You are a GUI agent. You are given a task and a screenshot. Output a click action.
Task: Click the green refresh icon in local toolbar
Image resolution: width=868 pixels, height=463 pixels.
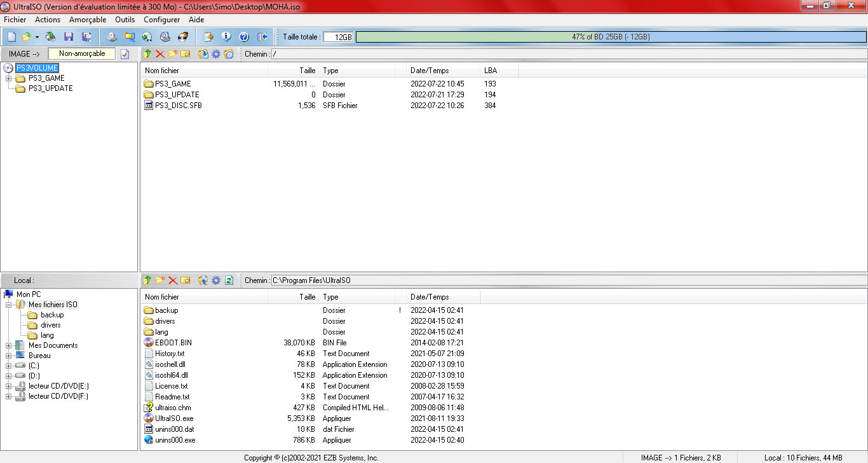[229, 280]
